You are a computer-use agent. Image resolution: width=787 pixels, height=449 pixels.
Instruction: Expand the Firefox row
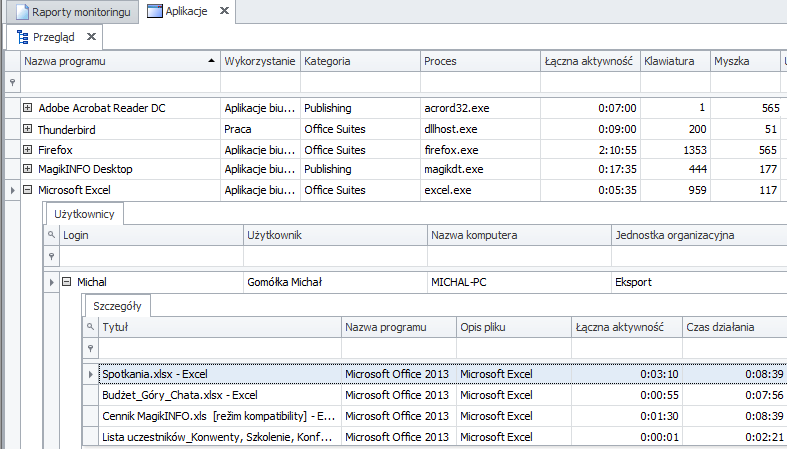click(x=27, y=149)
